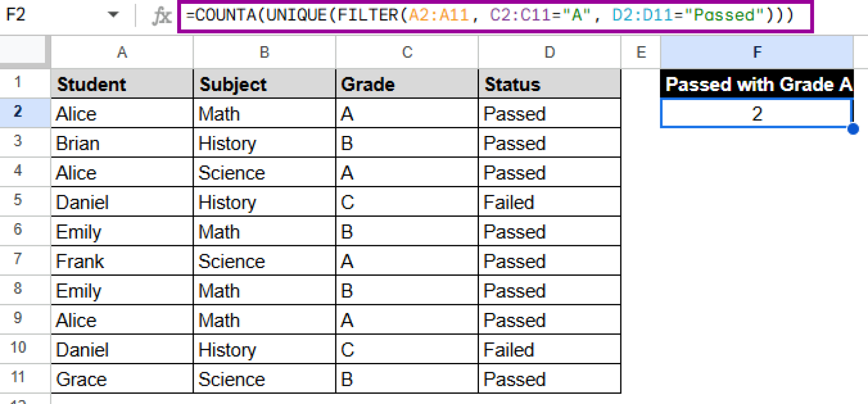
Task: Select column B header
Action: coord(264,52)
